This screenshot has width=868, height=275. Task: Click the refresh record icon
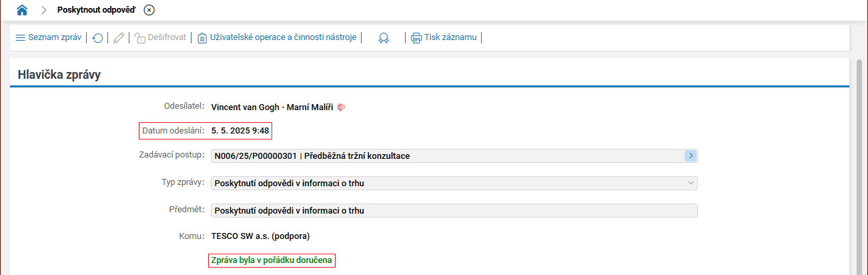[x=97, y=38]
